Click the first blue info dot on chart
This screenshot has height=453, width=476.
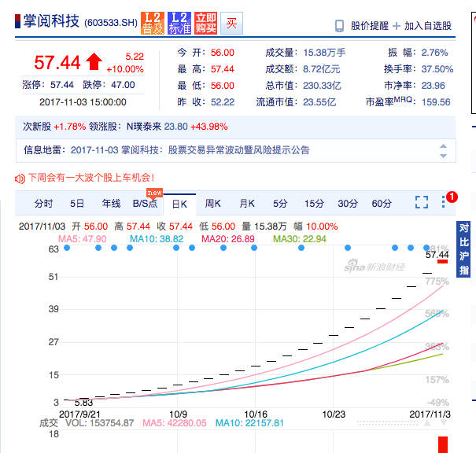pos(67,248)
